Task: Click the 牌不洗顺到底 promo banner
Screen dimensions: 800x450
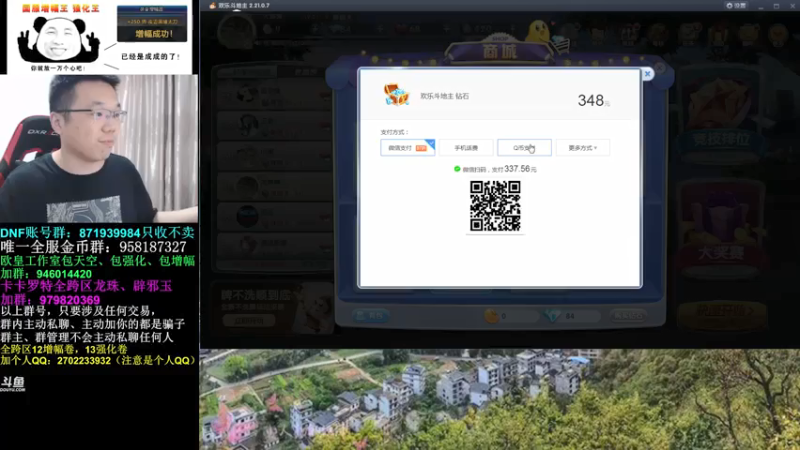Action: [272, 306]
